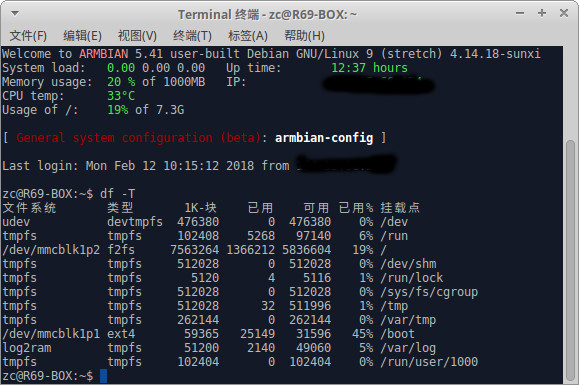
Task: Click the /boot mount point
Action: tap(397, 334)
